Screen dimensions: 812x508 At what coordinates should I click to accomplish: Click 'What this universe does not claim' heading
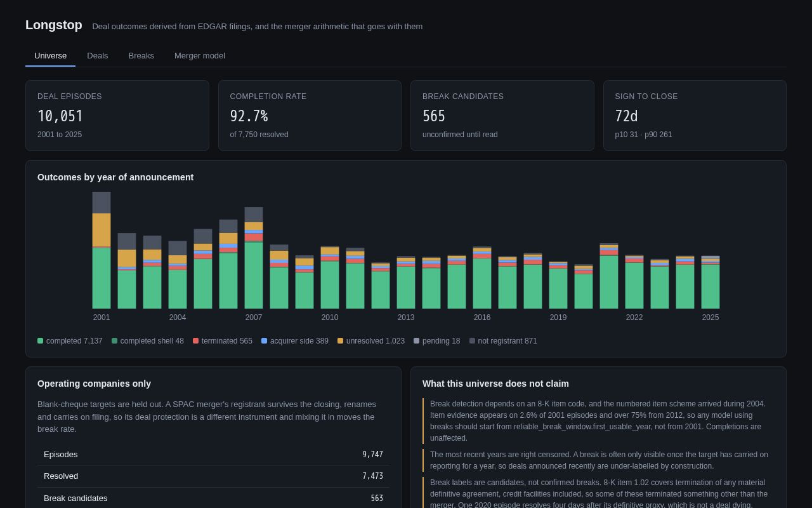495,384
